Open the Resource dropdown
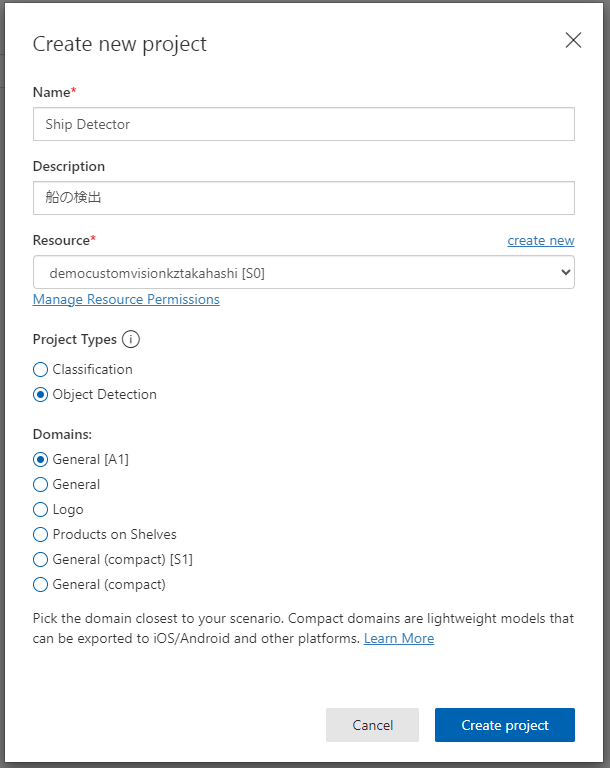Screen dimensions: 610x768 pos(303,272)
